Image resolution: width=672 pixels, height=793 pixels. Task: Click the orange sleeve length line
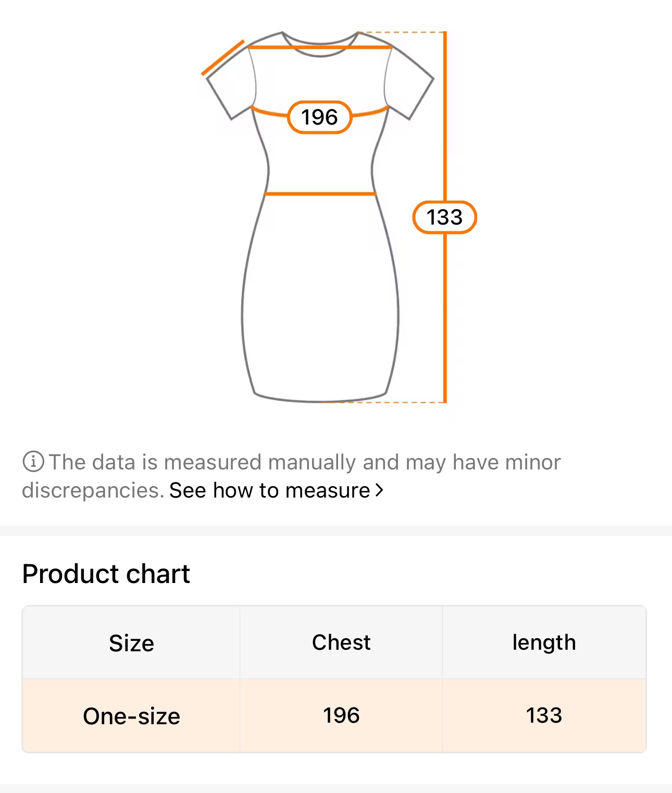point(222,58)
